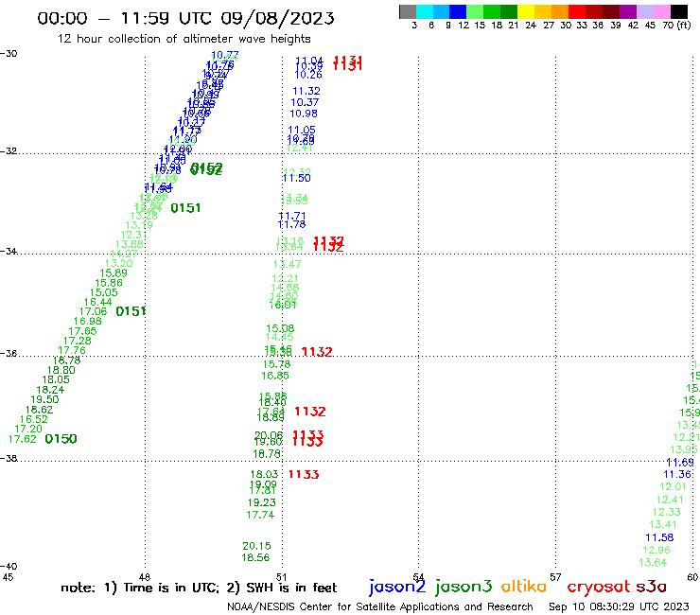Image resolution: width=700 pixels, height=615 pixels.
Task: Click the blue wave height value 11.58
Action: (x=660, y=537)
